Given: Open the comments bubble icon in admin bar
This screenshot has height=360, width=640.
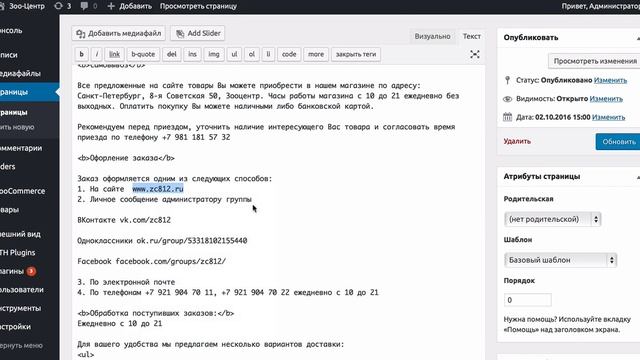Looking at the screenshot, I should pos(89,6).
